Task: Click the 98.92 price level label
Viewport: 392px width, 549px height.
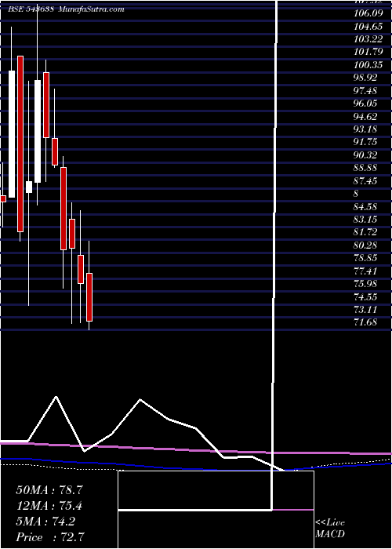Action: [366, 78]
